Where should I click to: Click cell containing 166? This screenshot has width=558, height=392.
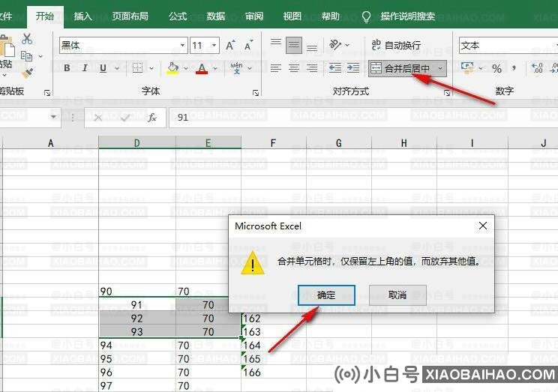273,372
